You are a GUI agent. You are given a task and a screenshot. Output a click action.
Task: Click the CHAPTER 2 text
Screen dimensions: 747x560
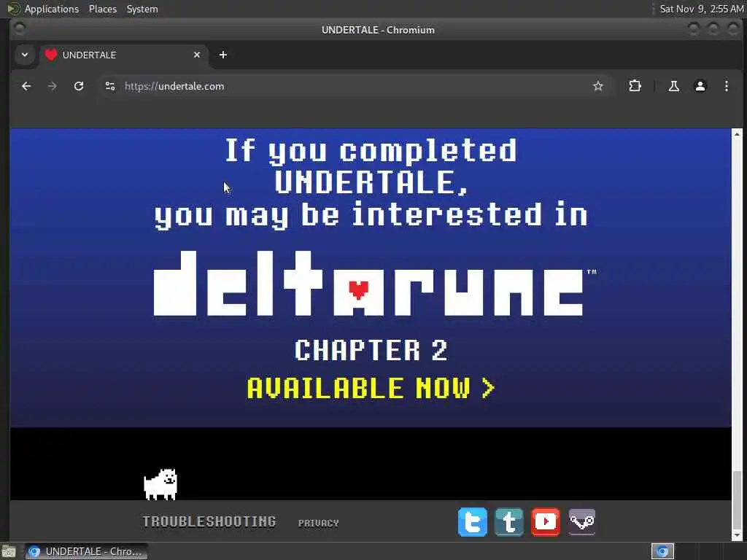pyautogui.click(x=371, y=350)
